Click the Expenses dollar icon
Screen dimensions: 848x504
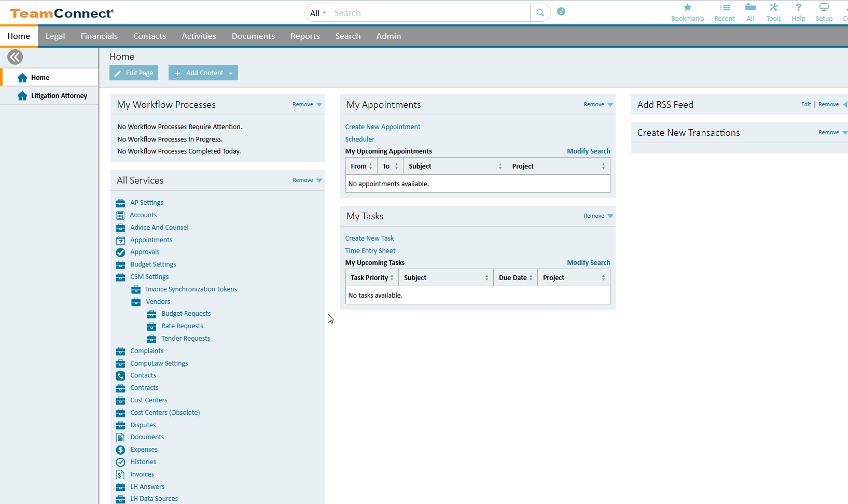(x=120, y=450)
